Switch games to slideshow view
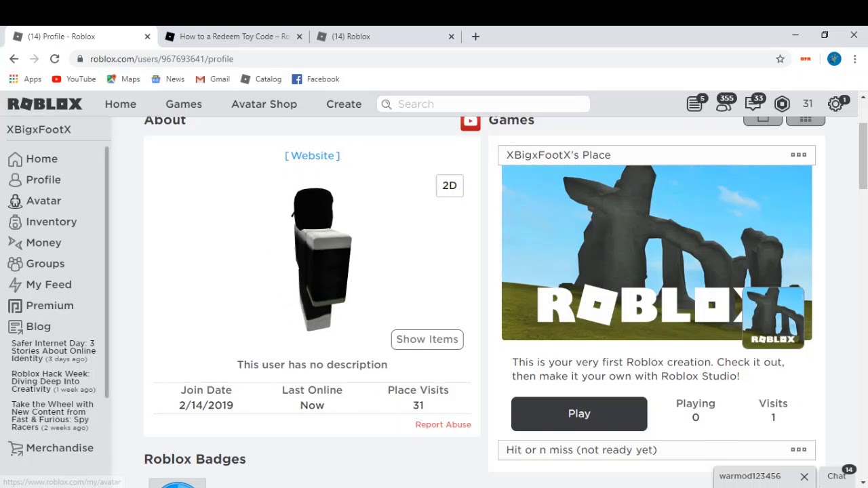868x488 pixels. pyautogui.click(x=763, y=120)
